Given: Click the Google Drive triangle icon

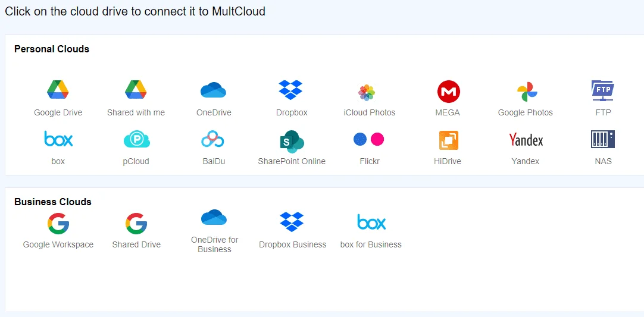Looking at the screenshot, I should (58, 90).
